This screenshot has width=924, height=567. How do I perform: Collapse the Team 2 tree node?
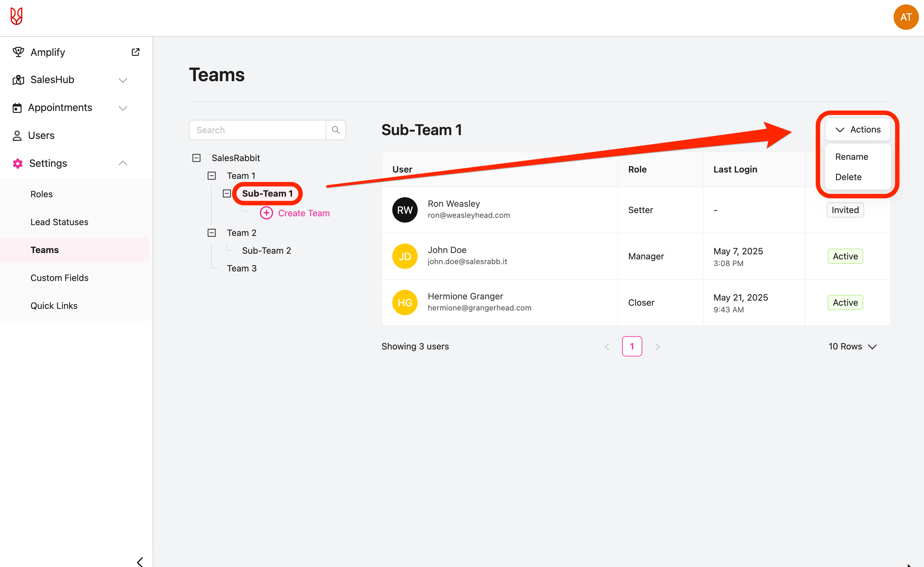pos(211,233)
